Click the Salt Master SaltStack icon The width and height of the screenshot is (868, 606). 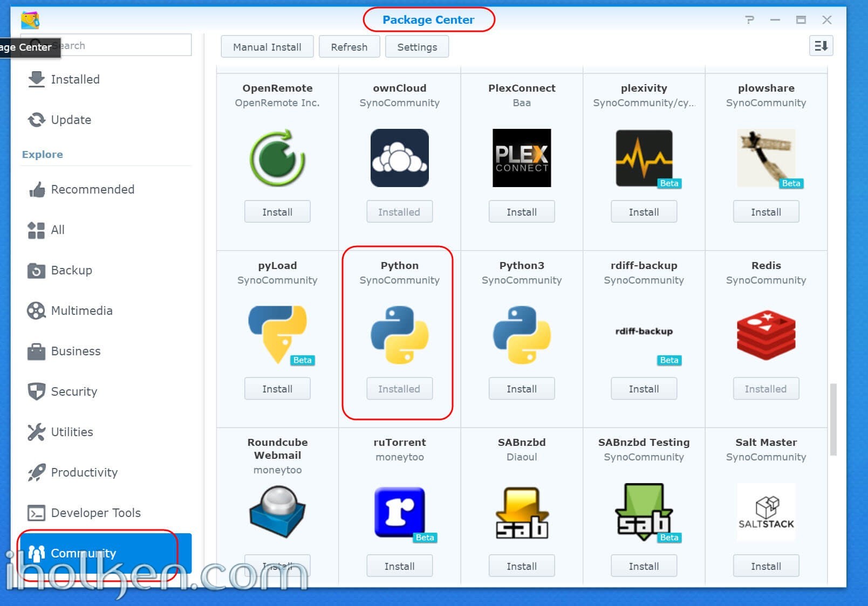pyautogui.click(x=766, y=512)
